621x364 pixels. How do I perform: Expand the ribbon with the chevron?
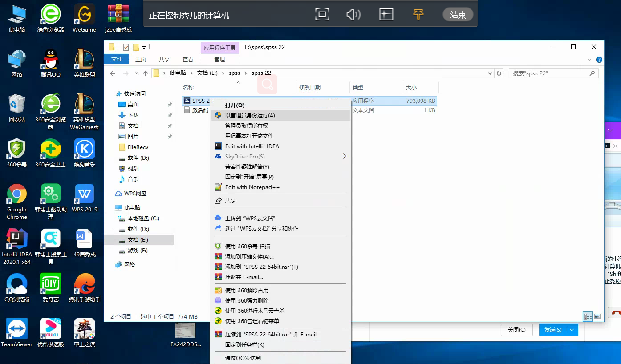(x=589, y=60)
